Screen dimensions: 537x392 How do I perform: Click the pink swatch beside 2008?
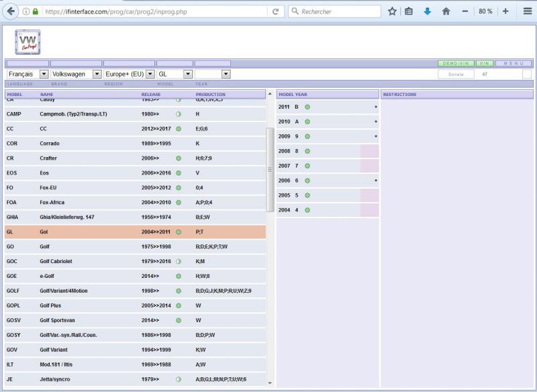click(x=370, y=151)
